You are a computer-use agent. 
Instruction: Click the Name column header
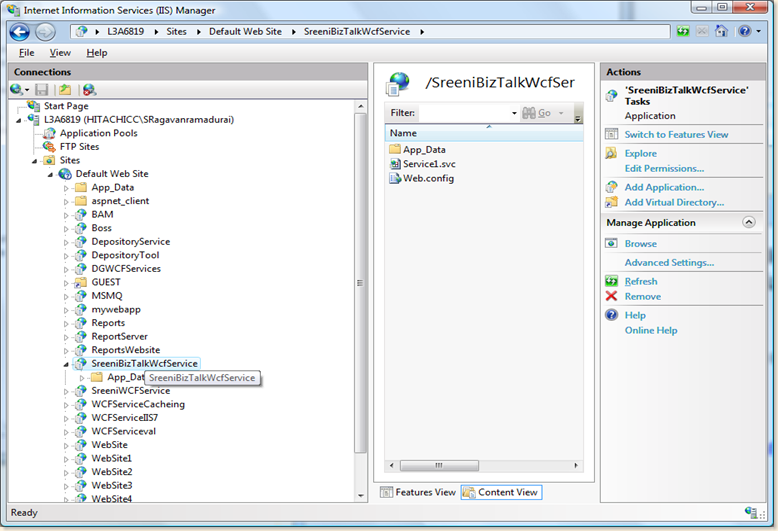(484, 133)
